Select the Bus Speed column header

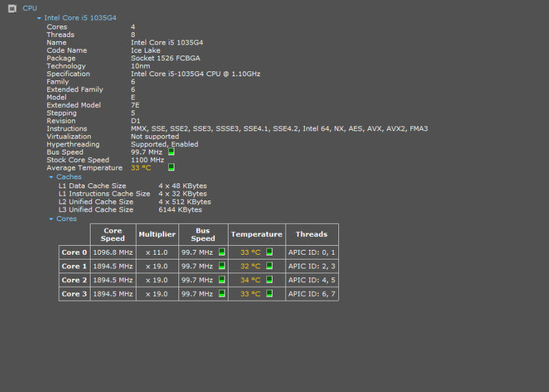203,234
